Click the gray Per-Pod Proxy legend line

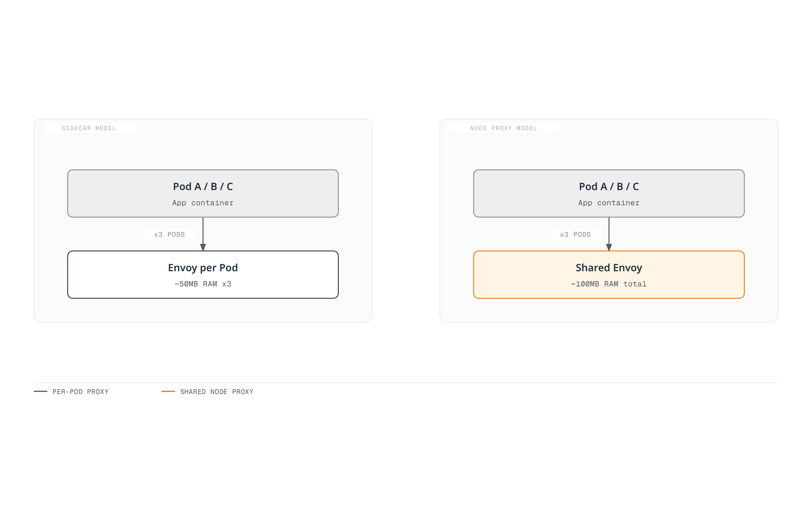(x=41, y=391)
